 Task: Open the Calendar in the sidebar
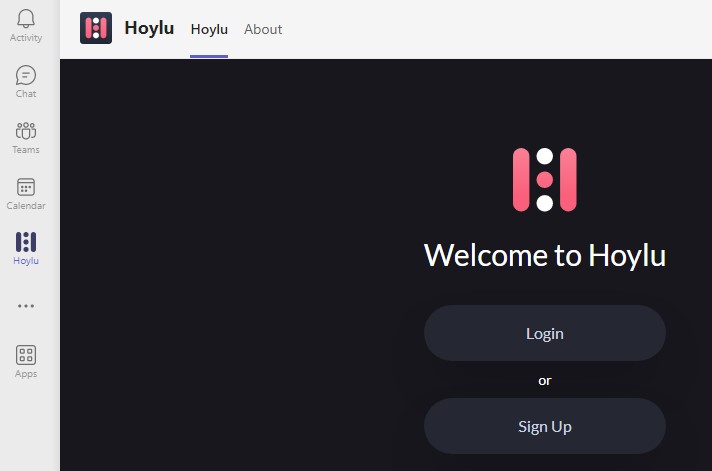pyautogui.click(x=26, y=194)
